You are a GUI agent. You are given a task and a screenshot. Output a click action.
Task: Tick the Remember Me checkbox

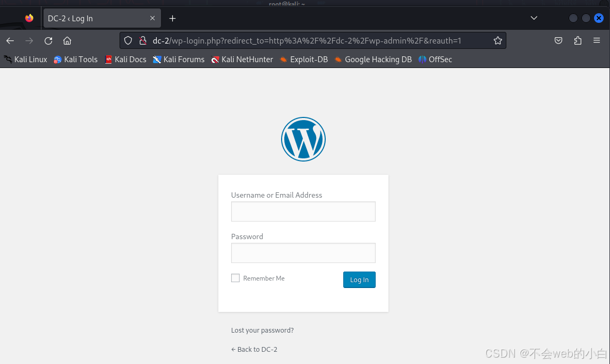[x=235, y=278]
